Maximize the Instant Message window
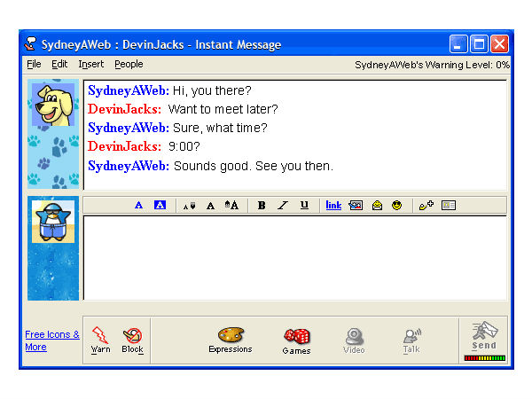Image resolution: width=532 pixels, height=399 pixels. [x=479, y=44]
